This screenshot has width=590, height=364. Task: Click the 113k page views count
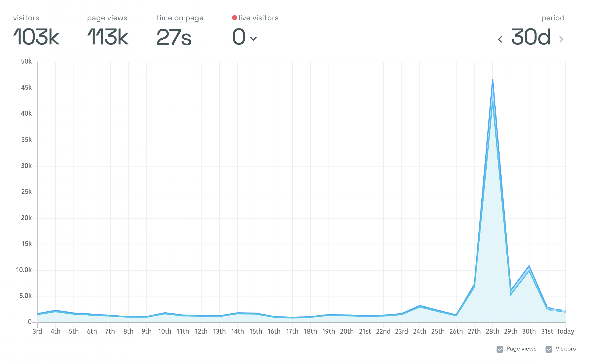[108, 37]
